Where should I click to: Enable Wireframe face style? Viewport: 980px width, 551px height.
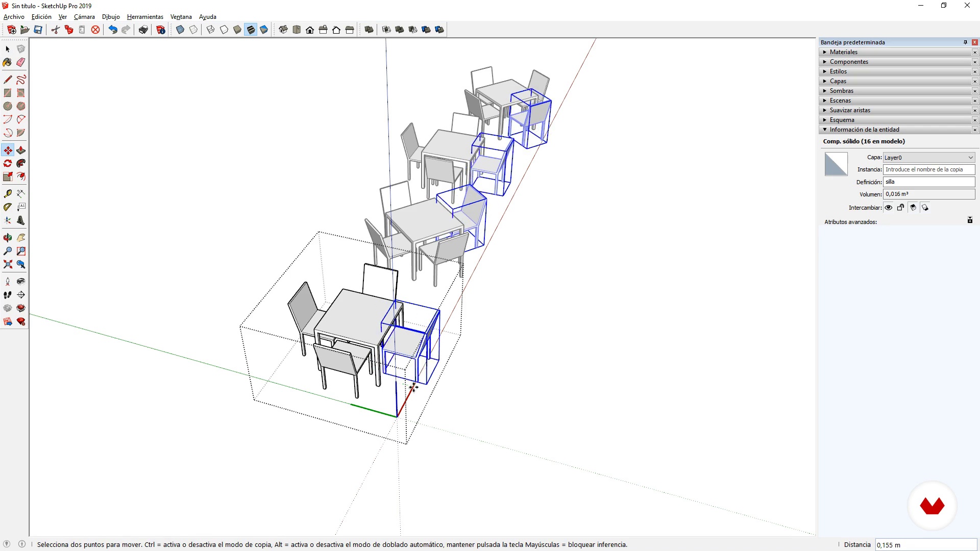point(211,30)
